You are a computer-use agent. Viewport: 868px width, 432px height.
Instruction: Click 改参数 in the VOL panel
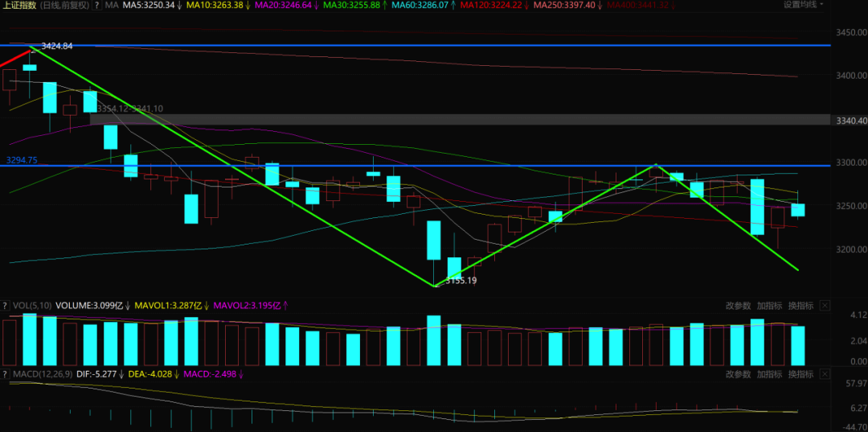click(738, 306)
